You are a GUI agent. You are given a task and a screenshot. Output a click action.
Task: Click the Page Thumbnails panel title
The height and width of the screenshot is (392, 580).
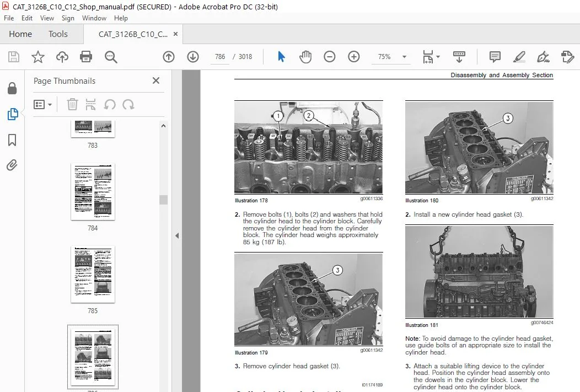pos(65,81)
